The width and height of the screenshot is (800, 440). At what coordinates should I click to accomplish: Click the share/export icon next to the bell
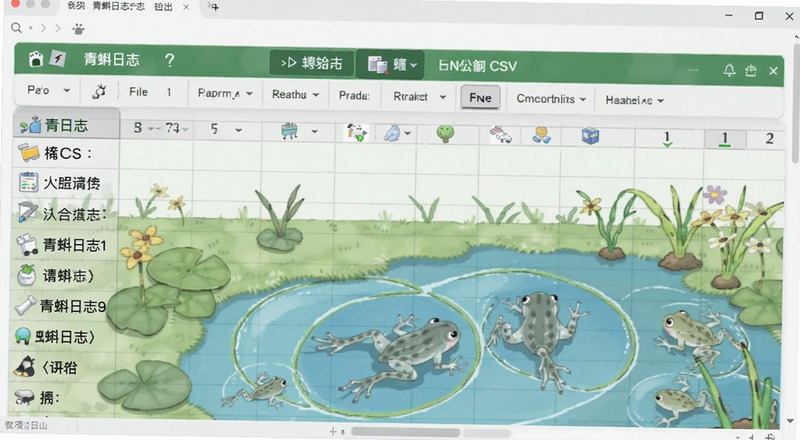[x=751, y=70]
